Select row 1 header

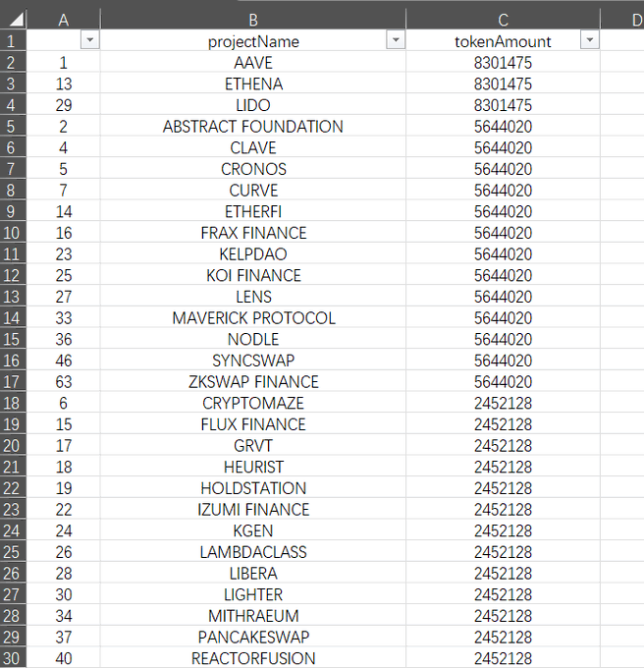point(13,41)
